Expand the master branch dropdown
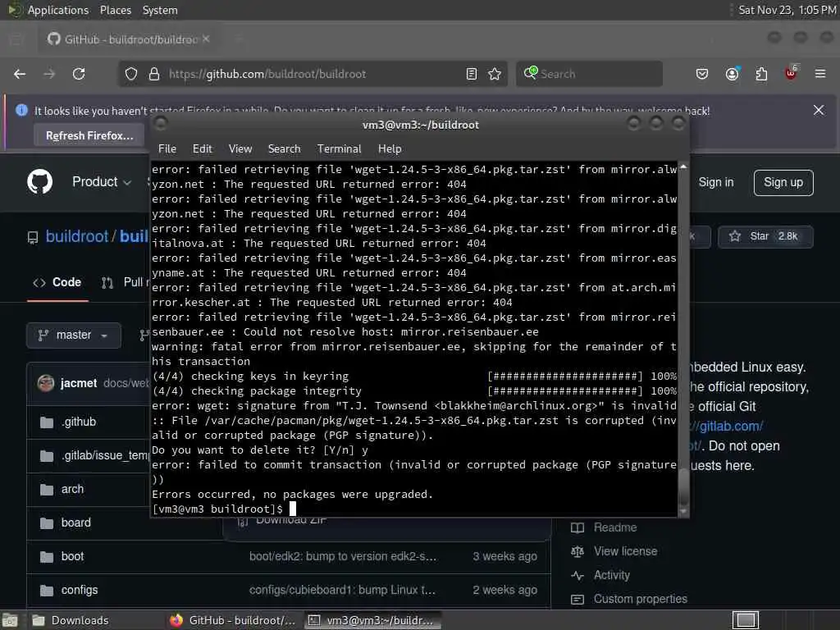The width and height of the screenshot is (840, 630). [x=73, y=336]
